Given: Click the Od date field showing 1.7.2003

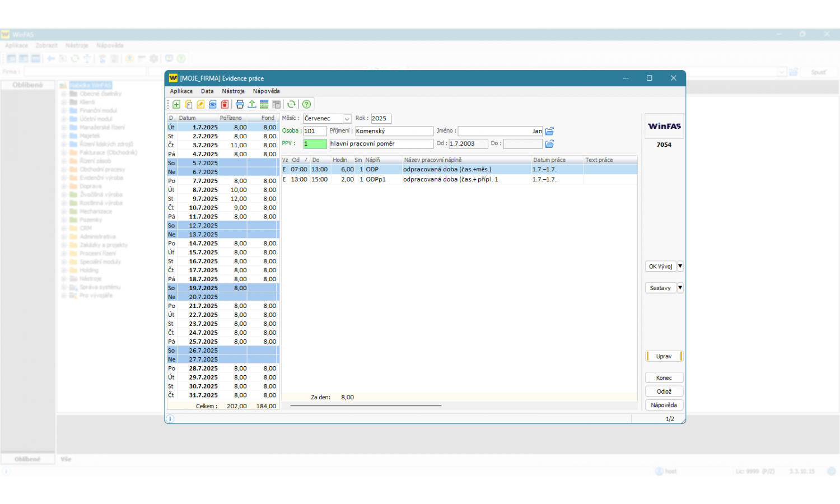Looking at the screenshot, I should pos(468,144).
